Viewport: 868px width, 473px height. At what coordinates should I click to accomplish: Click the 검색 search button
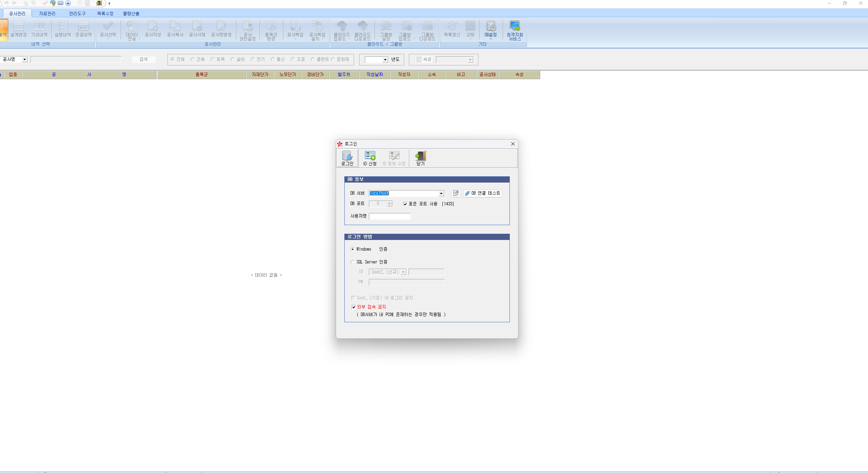point(143,59)
